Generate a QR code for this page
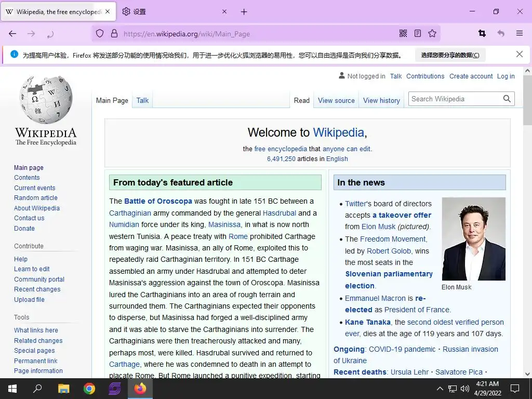The height and width of the screenshot is (399, 532). click(403, 33)
